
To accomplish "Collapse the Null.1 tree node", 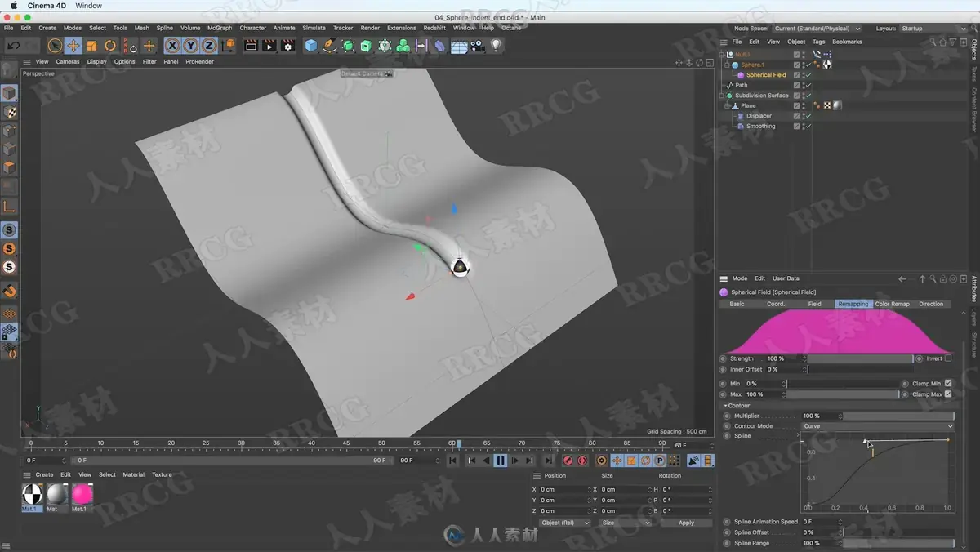I will point(722,55).
